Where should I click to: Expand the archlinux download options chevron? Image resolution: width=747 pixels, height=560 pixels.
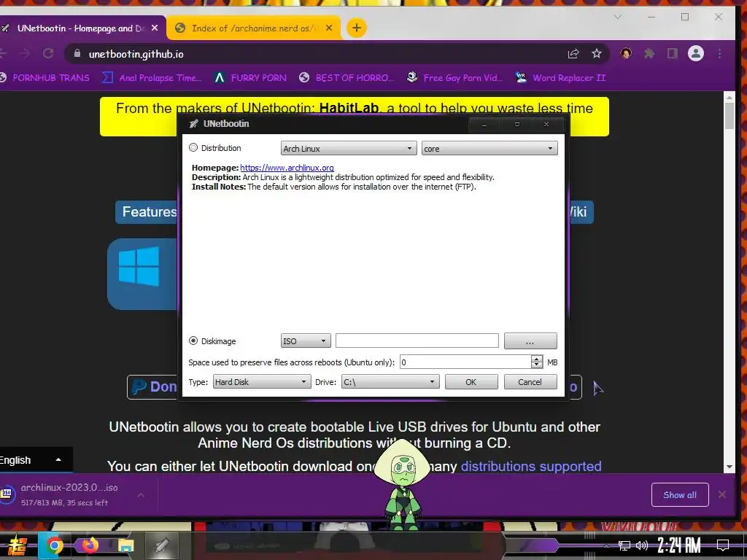click(x=141, y=495)
